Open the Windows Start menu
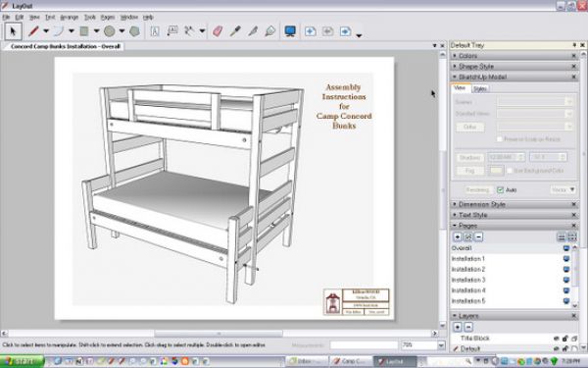Image resolution: width=588 pixels, height=368 pixels. 23,361
